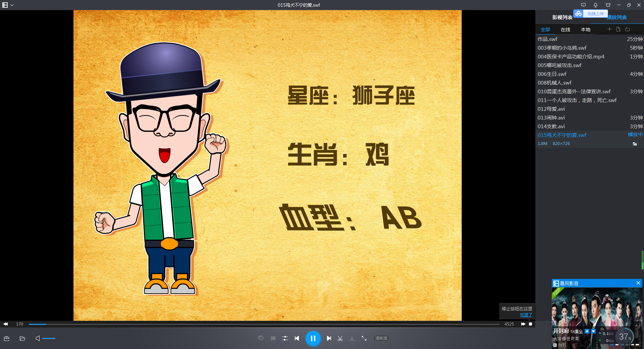
Task: Open the toolbox icon at bottom-left
Action: pyautogui.click(x=6, y=338)
